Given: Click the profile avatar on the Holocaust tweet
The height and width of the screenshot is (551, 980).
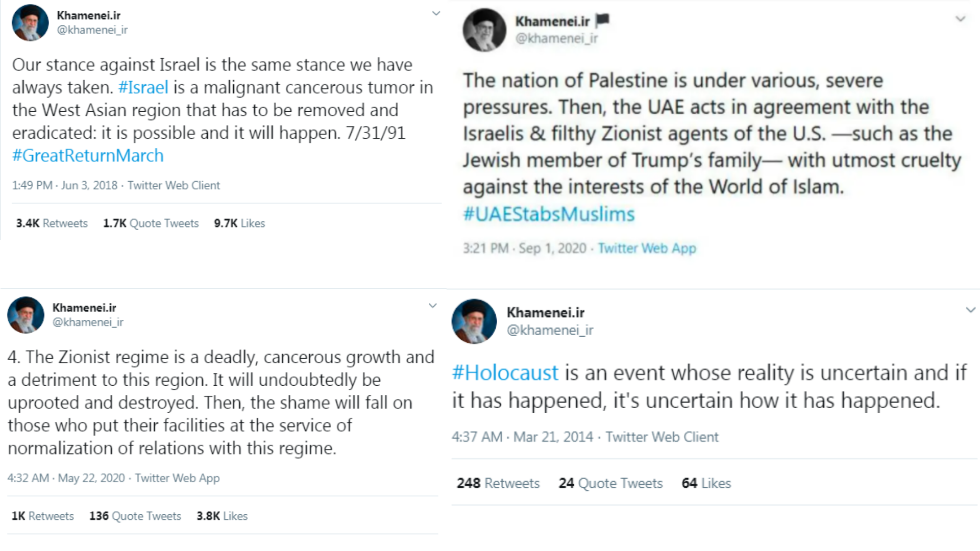Looking at the screenshot, I should pyautogui.click(x=474, y=321).
